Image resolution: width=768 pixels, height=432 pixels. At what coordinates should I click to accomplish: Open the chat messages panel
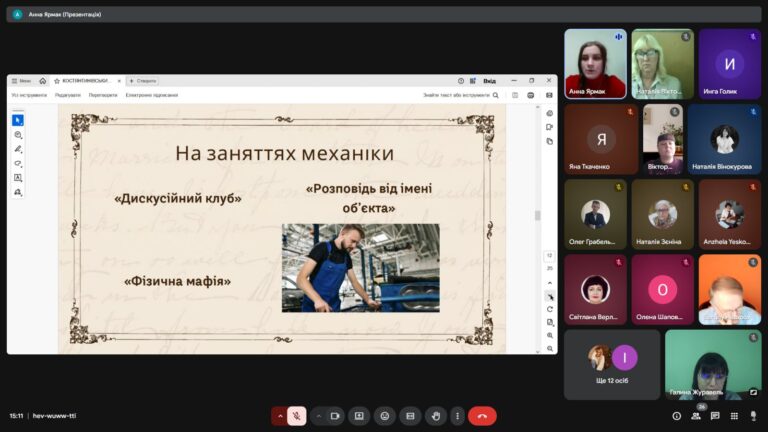click(715, 416)
